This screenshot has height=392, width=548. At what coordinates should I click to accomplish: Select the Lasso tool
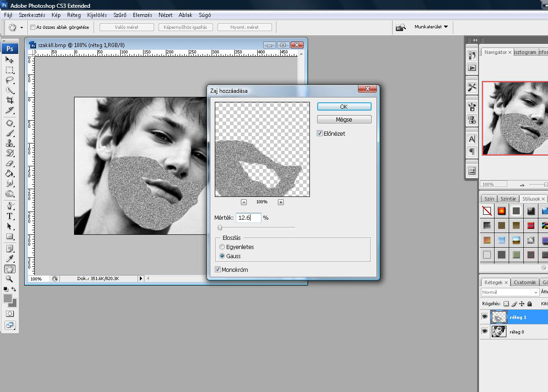click(x=10, y=80)
